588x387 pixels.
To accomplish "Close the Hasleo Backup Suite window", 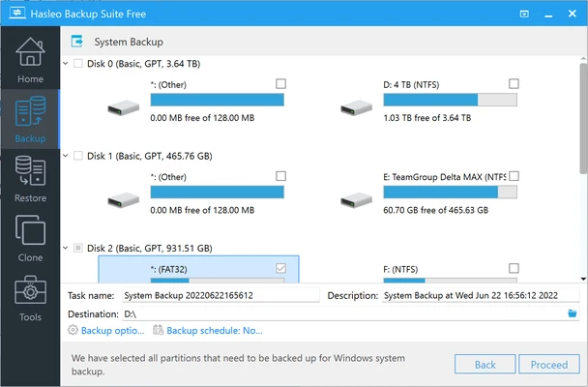I will 573,14.
